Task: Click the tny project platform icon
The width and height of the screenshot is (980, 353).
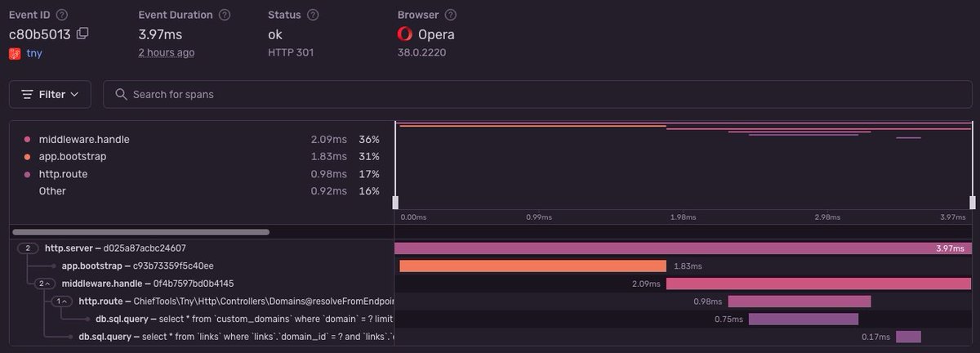Action: (x=14, y=53)
